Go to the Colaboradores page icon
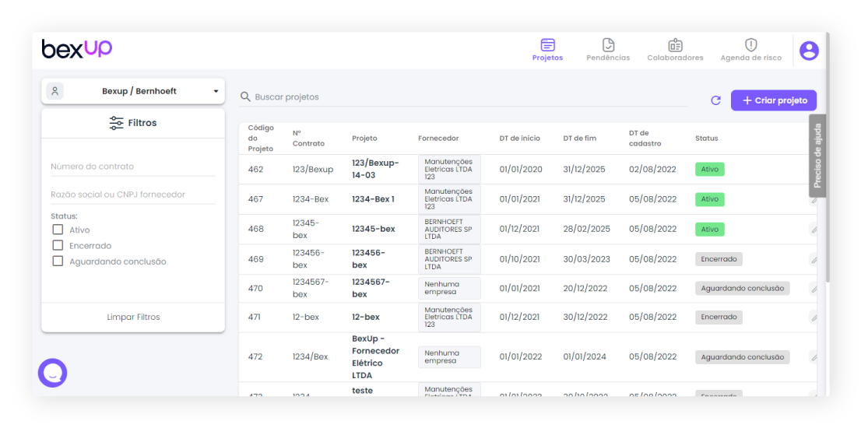 point(675,45)
